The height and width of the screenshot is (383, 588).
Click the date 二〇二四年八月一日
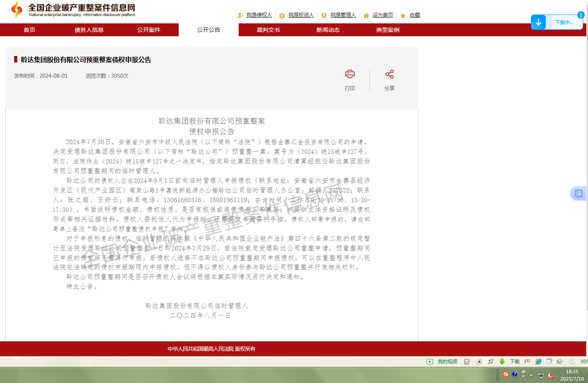point(200,316)
